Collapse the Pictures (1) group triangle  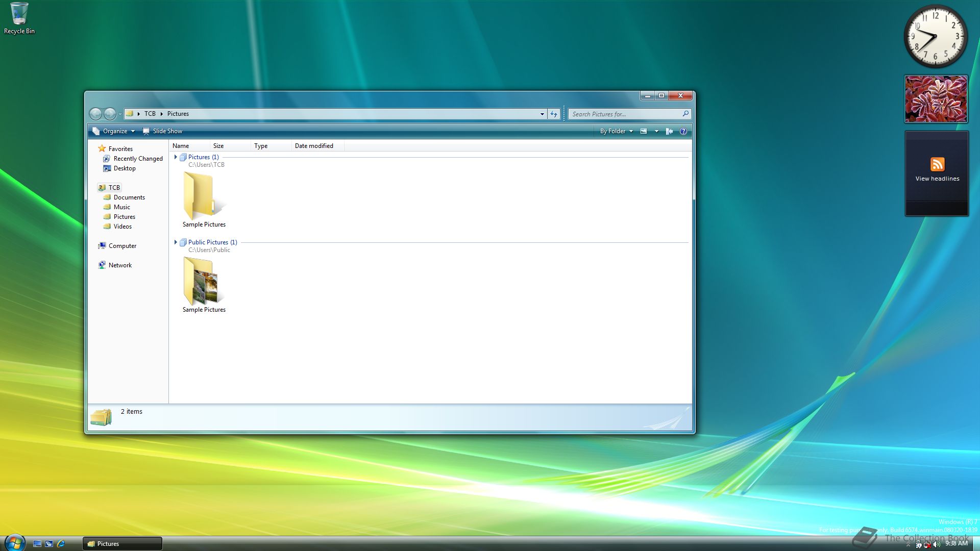tap(176, 157)
